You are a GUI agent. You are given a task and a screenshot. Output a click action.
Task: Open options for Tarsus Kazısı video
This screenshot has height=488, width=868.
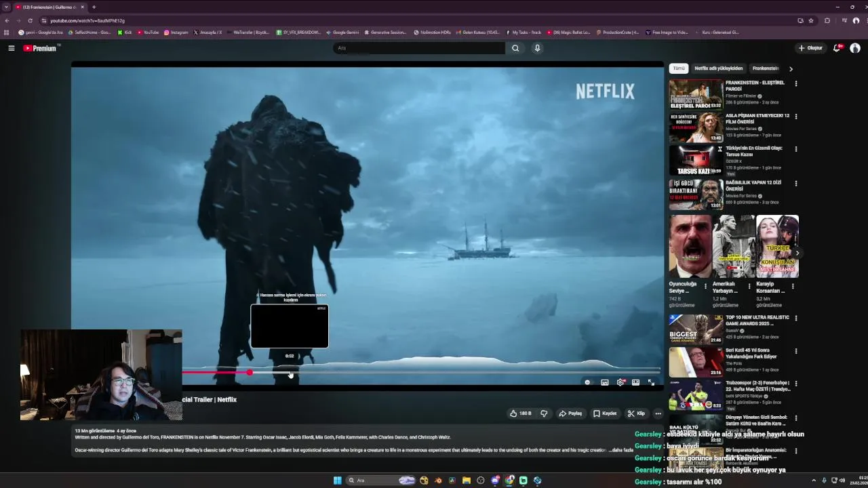[x=796, y=149]
